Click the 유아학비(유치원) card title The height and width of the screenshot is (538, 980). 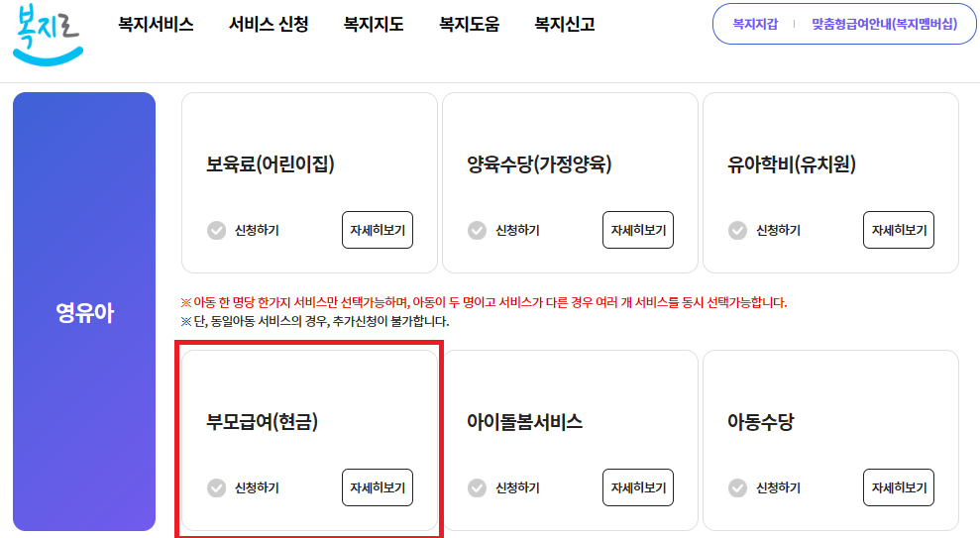point(792,164)
